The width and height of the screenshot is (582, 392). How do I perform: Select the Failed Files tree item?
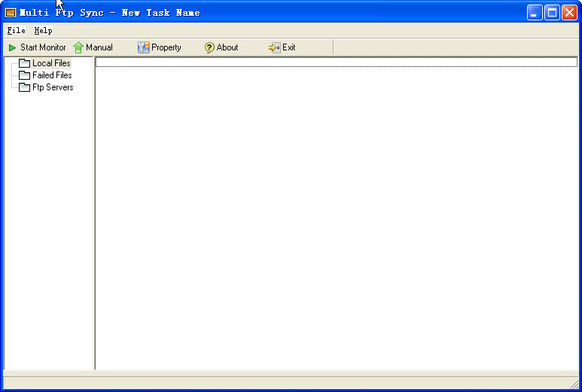pos(52,75)
